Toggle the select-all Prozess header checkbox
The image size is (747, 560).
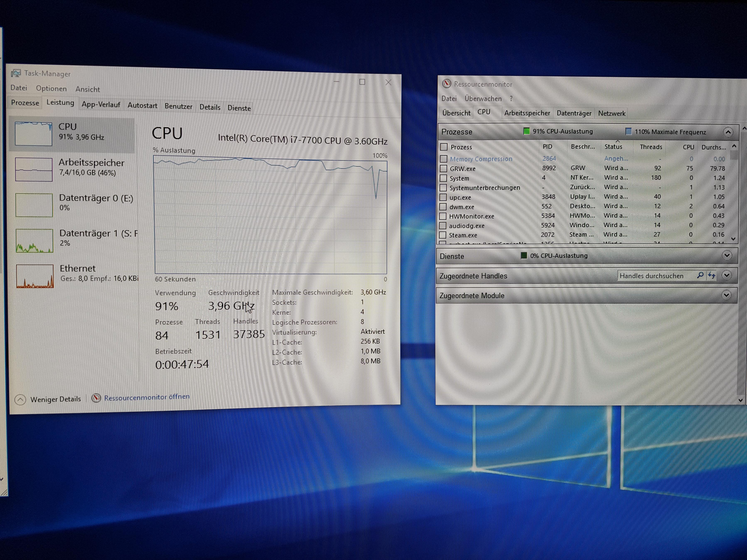click(x=444, y=147)
